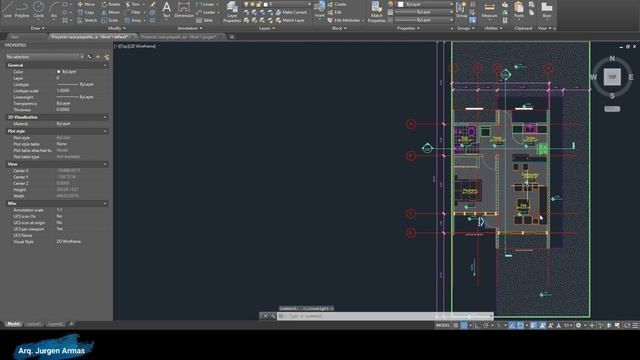The height and width of the screenshot is (360, 640).
Task: Select the Circle tool
Action: click(38, 9)
